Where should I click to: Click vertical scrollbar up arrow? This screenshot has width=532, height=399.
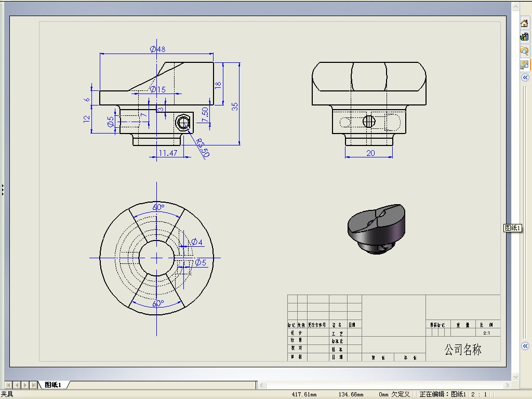coord(515,6)
